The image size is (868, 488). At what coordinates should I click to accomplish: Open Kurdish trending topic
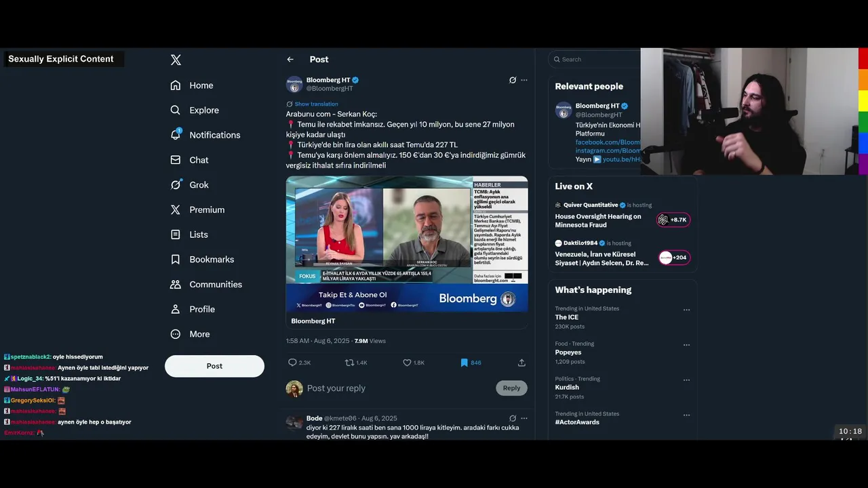tap(567, 388)
